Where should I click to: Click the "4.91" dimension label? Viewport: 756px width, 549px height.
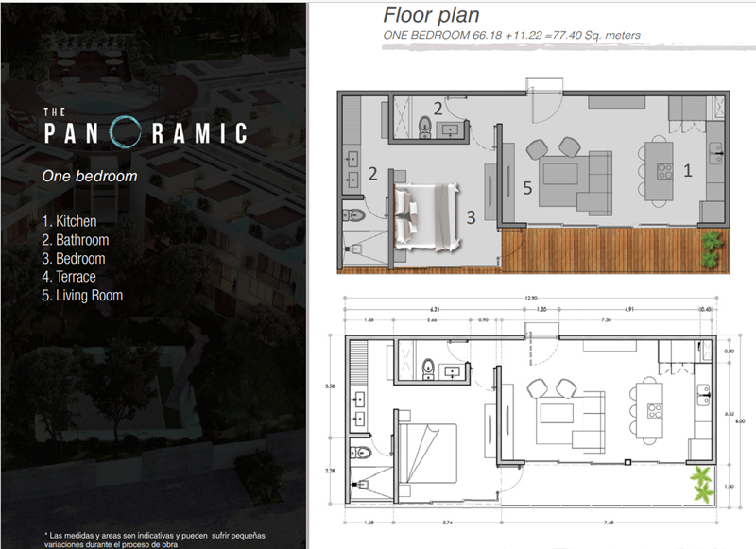(x=629, y=309)
